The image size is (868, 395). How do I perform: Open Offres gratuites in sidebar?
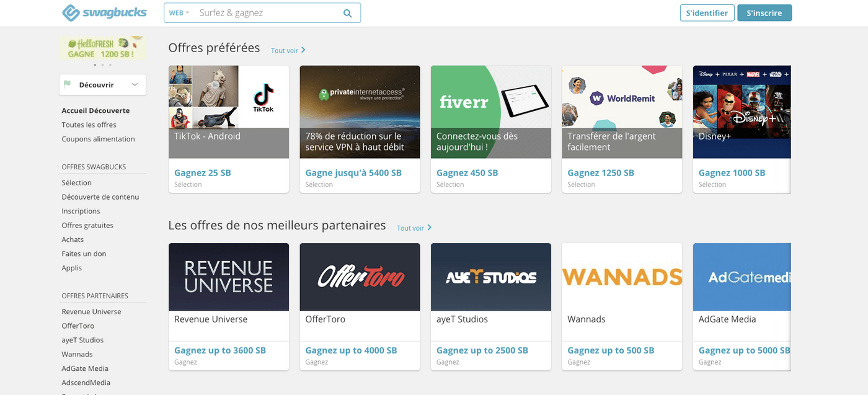click(x=87, y=225)
